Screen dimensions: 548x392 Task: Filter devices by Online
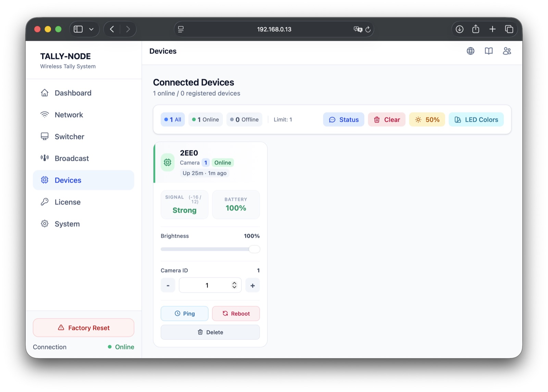coord(206,119)
